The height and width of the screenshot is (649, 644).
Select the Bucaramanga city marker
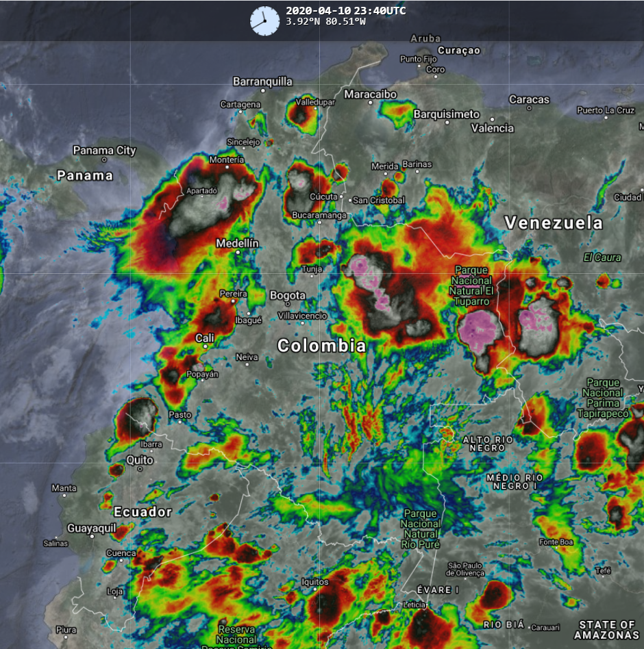[x=319, y=222]
